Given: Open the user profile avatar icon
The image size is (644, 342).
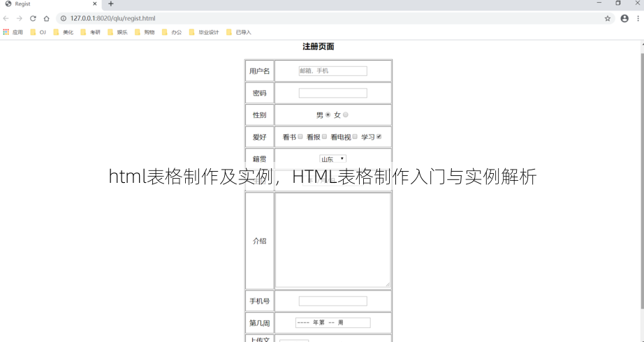Looking at the screenshot, I should click(x=624, y=18).
